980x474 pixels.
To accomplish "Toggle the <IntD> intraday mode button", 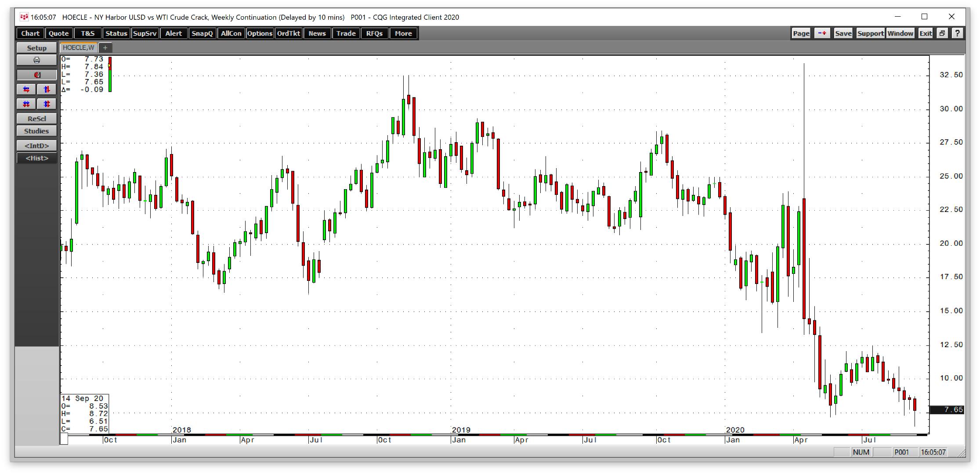I will point(36,145).
